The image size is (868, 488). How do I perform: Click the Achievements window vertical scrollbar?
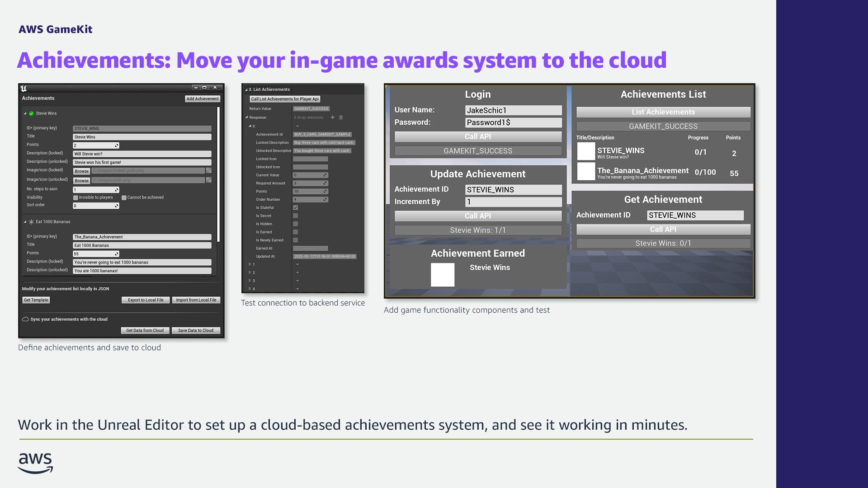point(218,174)
